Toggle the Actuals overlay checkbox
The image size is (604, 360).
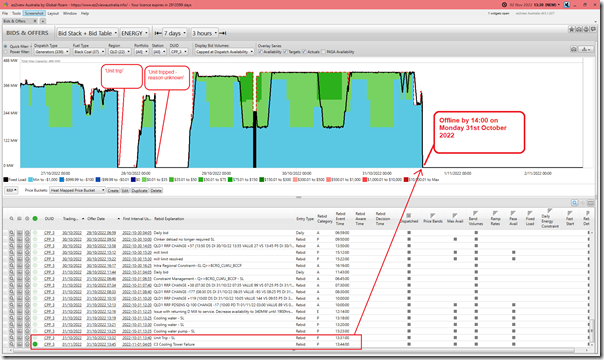coord(304,52)
